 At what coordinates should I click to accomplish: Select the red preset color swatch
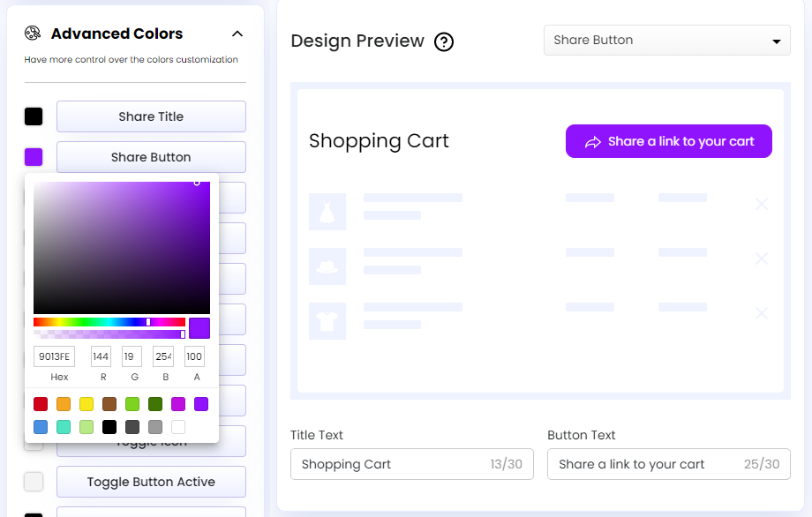pyautogui.click(x=41, y=404)
